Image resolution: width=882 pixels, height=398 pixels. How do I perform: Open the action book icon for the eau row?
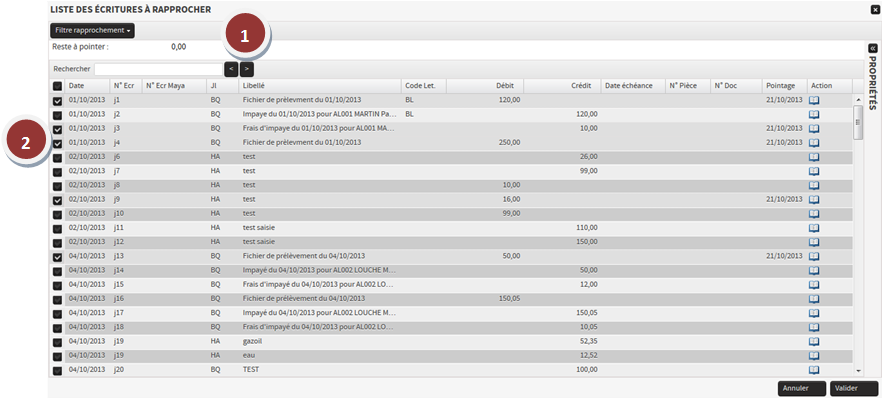(x=813, y=356)
